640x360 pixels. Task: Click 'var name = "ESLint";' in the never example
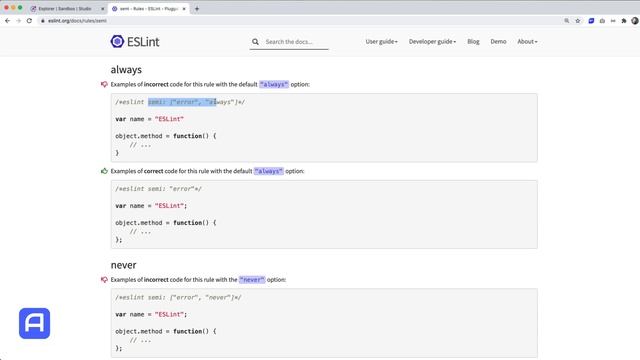[x=151, y=314]
